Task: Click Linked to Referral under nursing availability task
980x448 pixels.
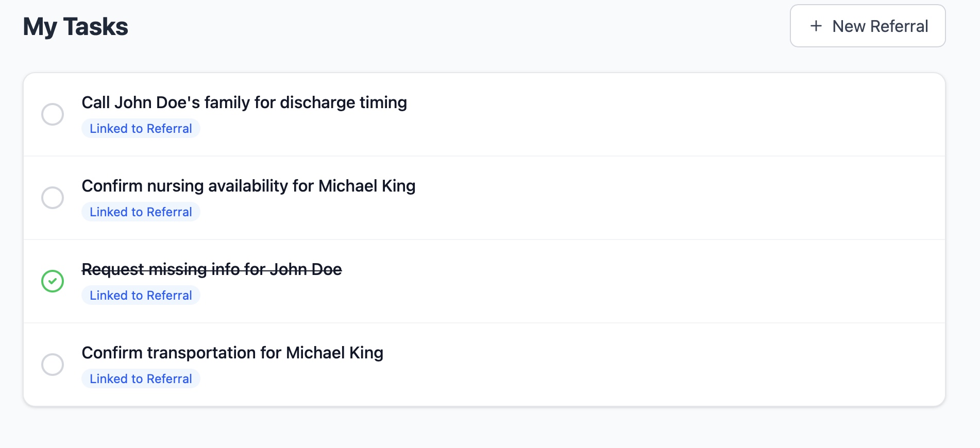Action: coord(141,212)
